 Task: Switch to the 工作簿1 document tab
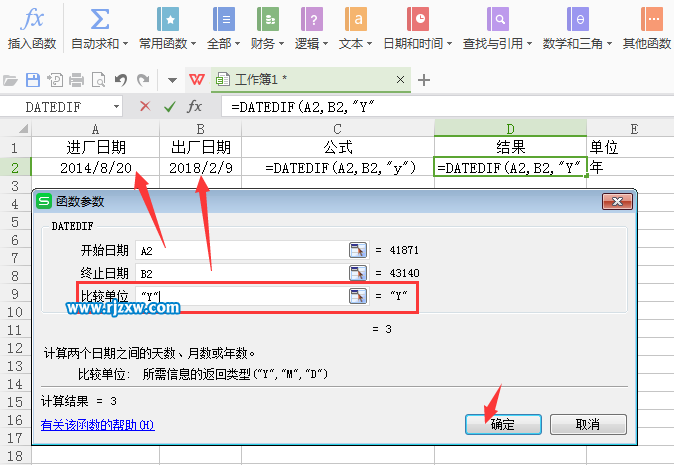[x=310, y=80]
